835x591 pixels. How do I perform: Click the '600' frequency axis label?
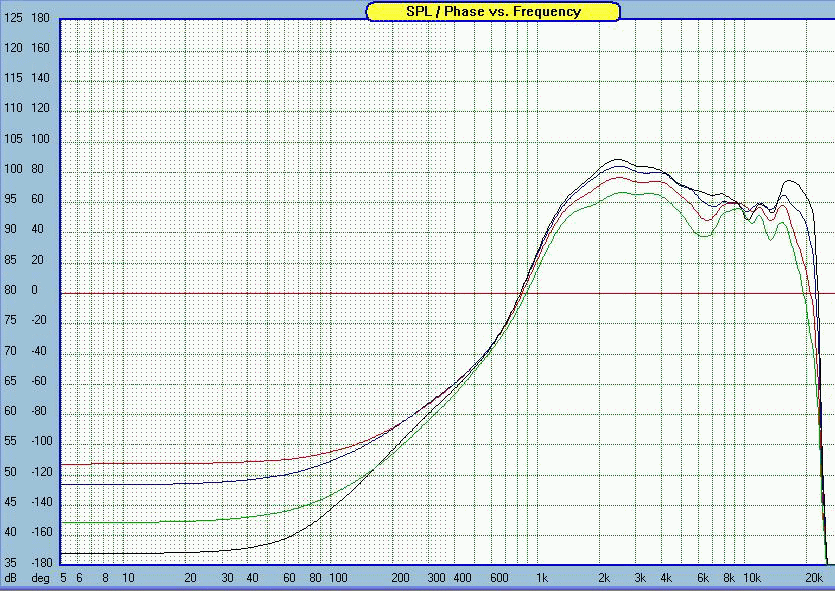[x=499, y=578]
